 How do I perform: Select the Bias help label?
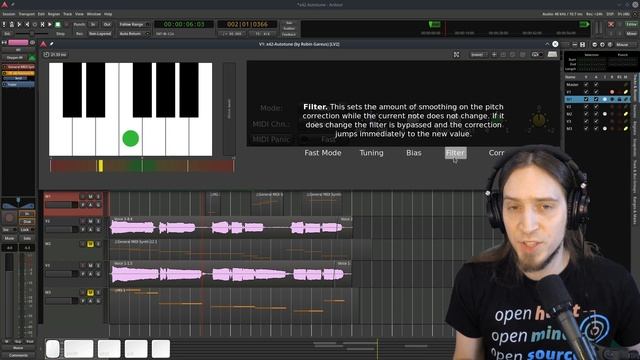tap(413, 153)
